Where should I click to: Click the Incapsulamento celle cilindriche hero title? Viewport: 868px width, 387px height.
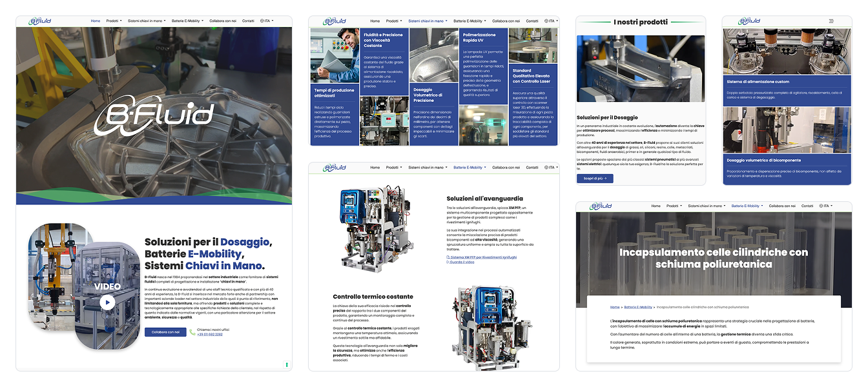(x=714, y=258)
